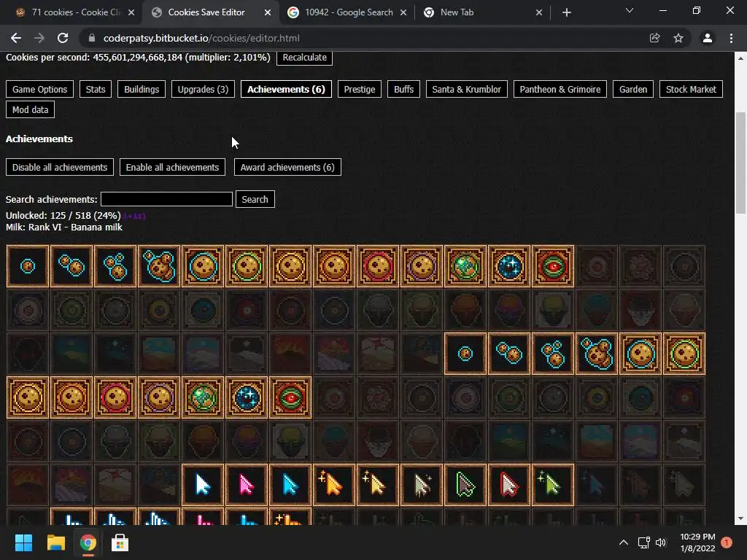Image resolution: width=747 pixels, height=560 pixels.
Task: Close the Cookies Save Editor tab
Action: [268, 12]
